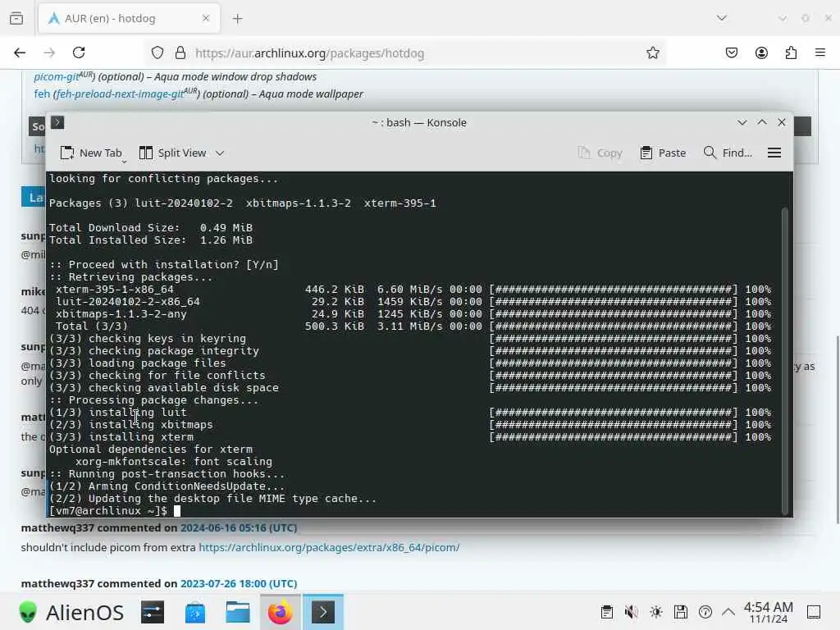List all tabs dropdown in Firefox
840x630 pixels.
722,18
